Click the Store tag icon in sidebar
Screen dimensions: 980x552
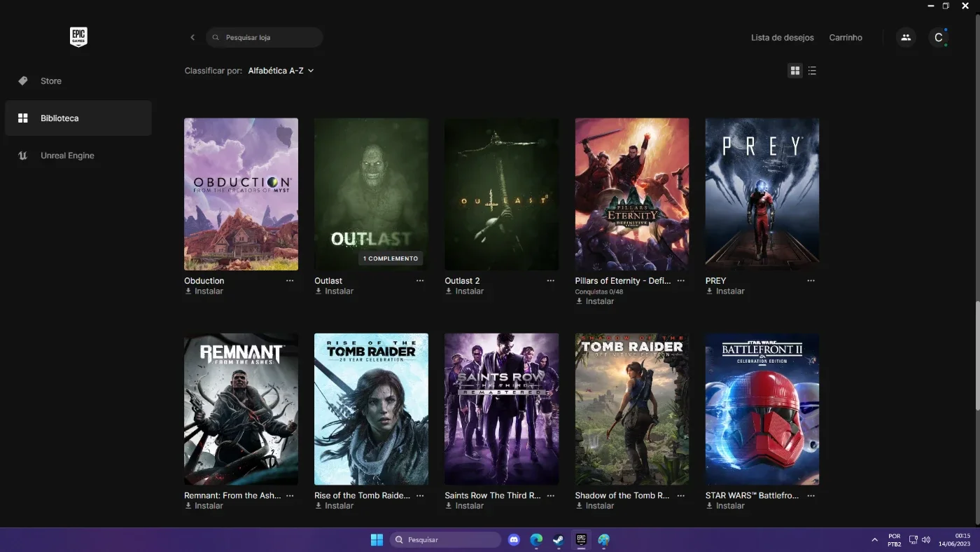(23, 81)
